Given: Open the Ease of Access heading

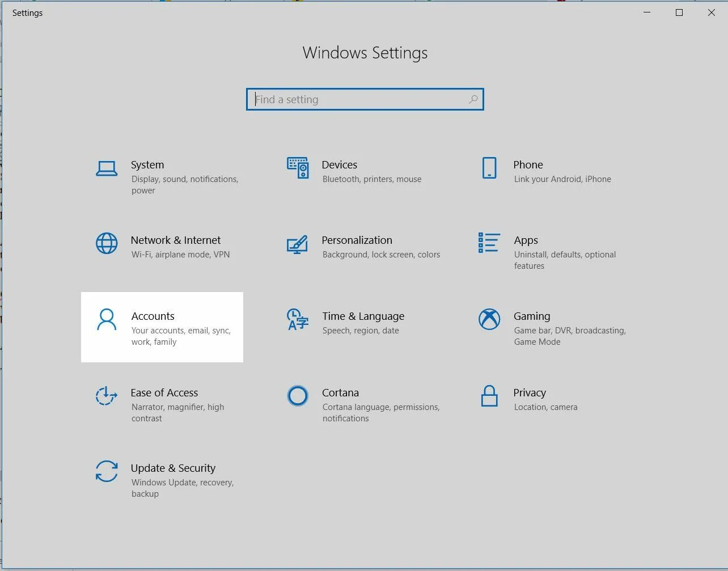Looking at the screenshot, I should pos(164,393).
